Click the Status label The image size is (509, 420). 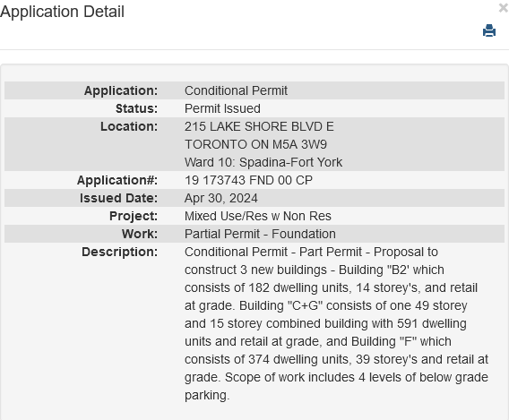(136, 108)
